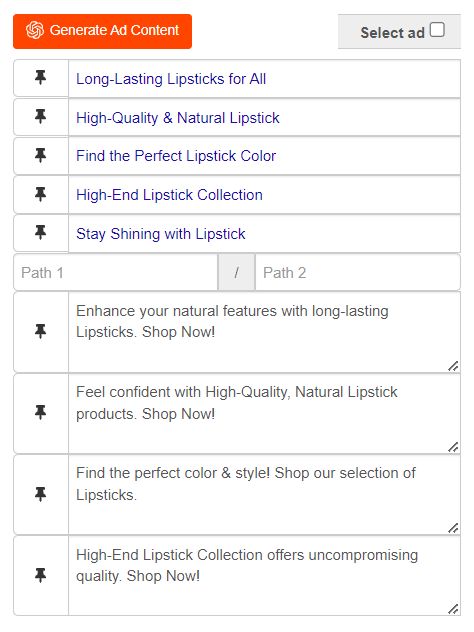Pin the 'Feel confident with High-Quality' description
This screenshot has height=632, width=474.
(x=40, y=413)
